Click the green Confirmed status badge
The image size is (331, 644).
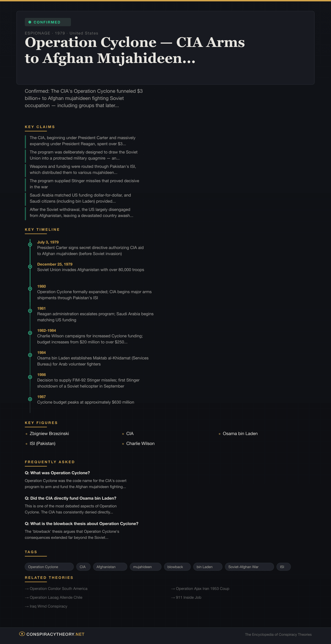[47, 22]
